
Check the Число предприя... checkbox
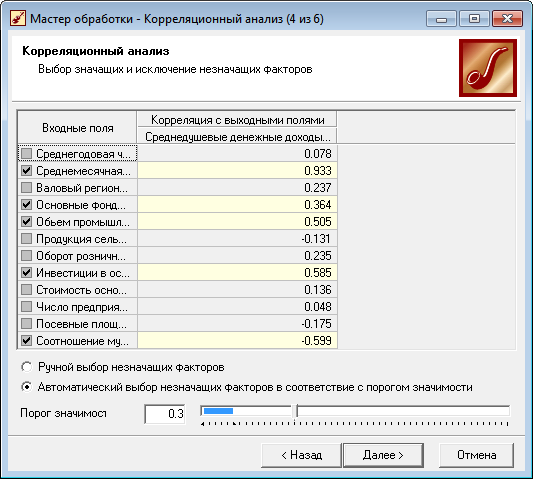[x=27, y=306]
